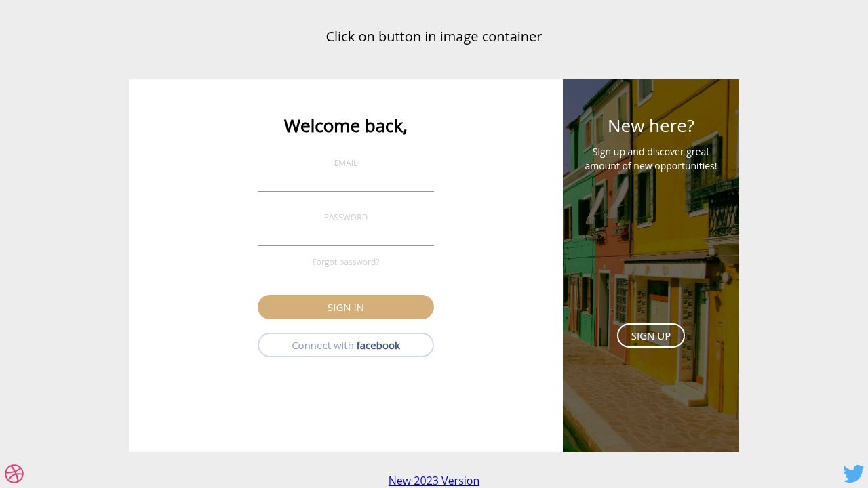Image resolution: width=868 pixels, height=488 pixels.
Task: Select the EMAIL field label
Action: (346, 163)
